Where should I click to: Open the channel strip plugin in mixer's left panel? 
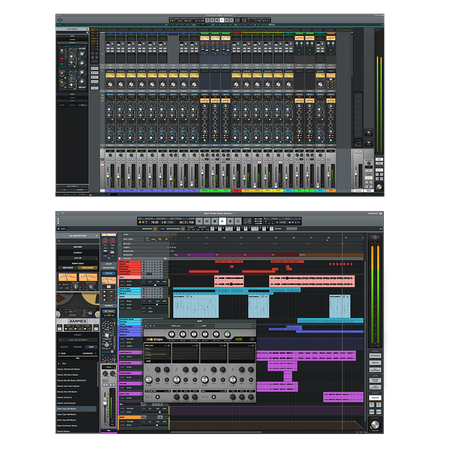72,68
